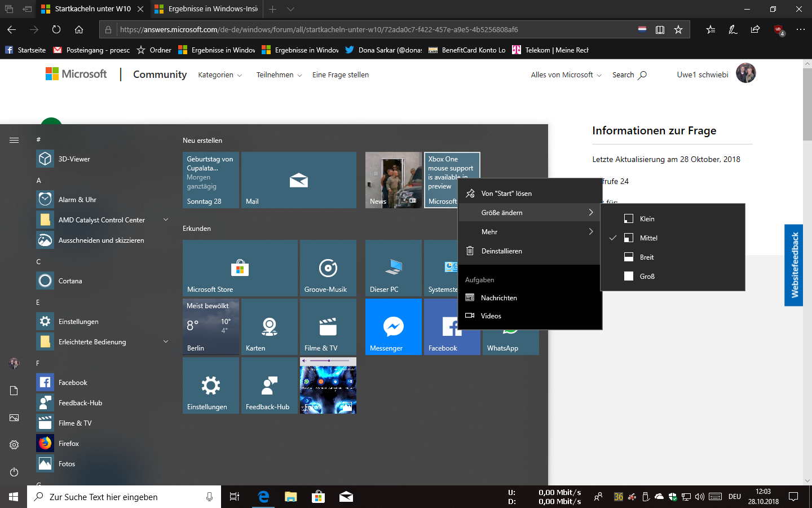Click the Edge icon on taskbar
Viewport: 812px width, 508px height.
263,497
